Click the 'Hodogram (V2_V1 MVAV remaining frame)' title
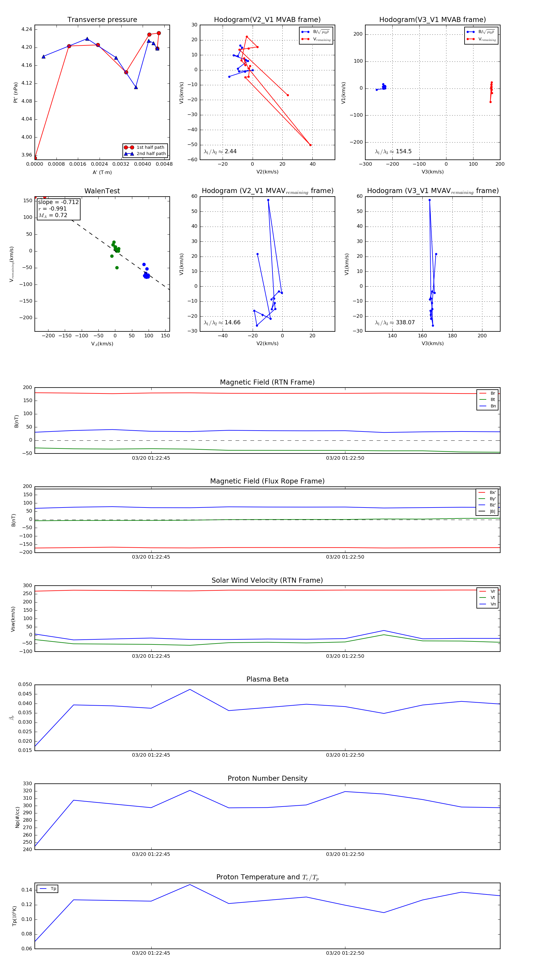This screenshot has width=535, height=980. 267,191
